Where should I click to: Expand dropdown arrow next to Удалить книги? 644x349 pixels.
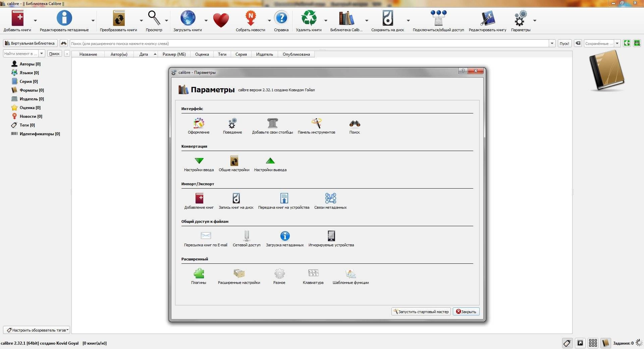pyautogui.click(x=326, y=21)
